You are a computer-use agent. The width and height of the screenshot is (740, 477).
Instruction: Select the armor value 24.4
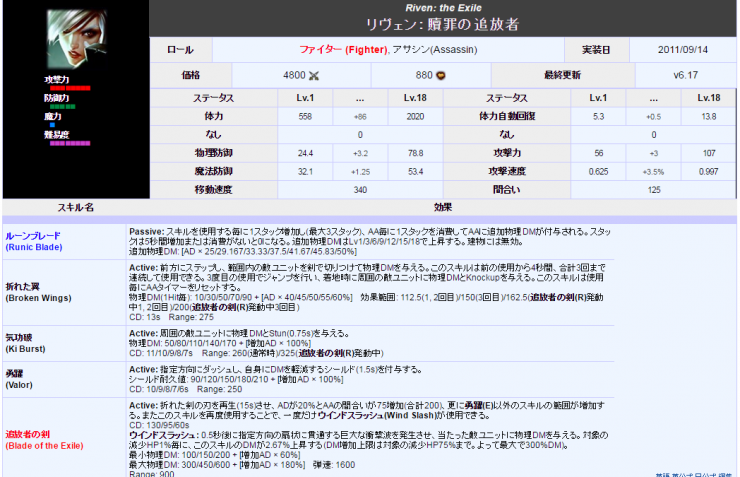pos(305,153)
